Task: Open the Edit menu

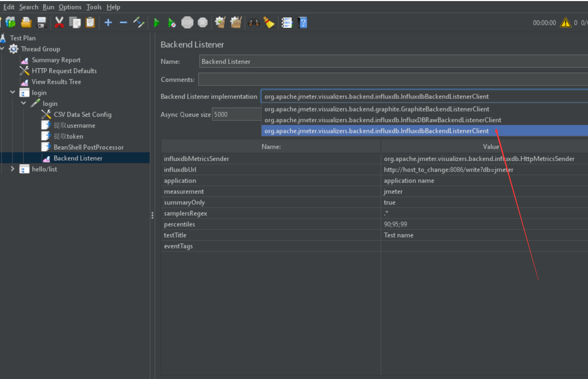Action: click(x=9, y=7)
